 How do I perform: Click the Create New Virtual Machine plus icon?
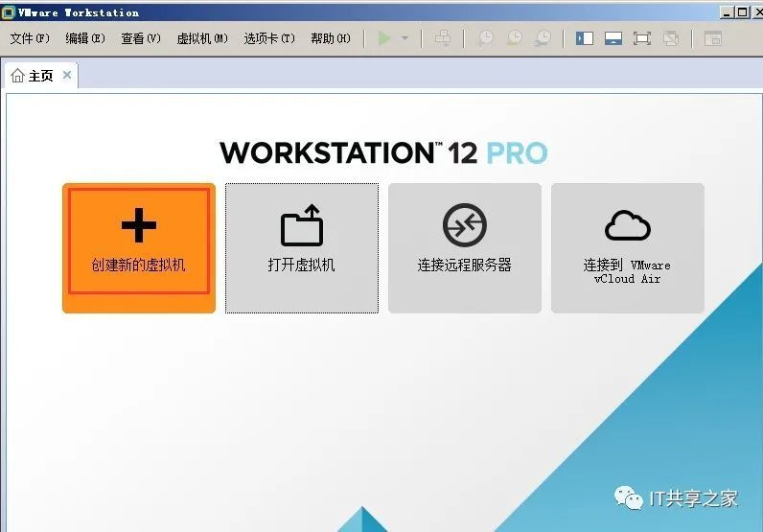click(x=138, y=226)
